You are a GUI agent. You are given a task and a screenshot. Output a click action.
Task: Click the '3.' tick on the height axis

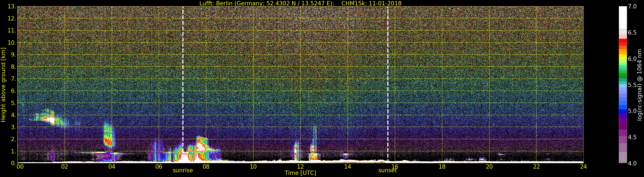coord(14,127)
